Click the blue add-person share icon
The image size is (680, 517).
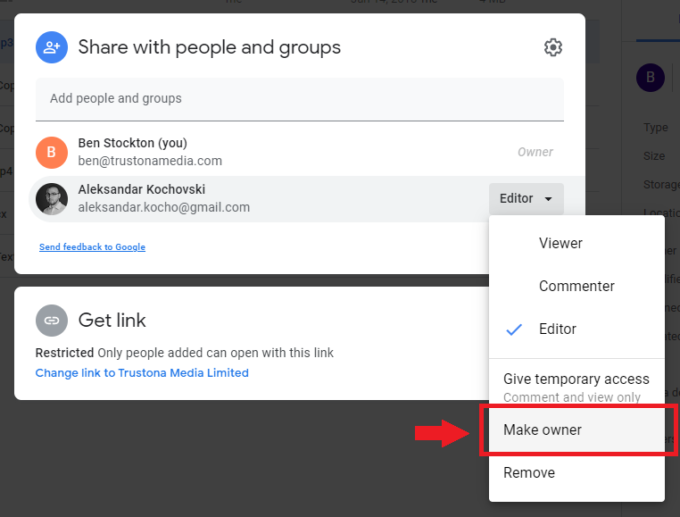pyautogui.click(x=51, y=47)
